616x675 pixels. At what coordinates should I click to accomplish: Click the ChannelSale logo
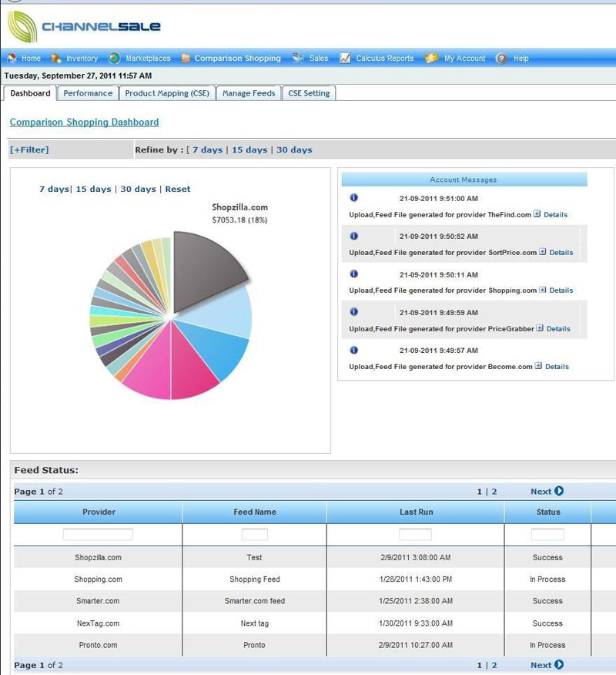(85, 25)
